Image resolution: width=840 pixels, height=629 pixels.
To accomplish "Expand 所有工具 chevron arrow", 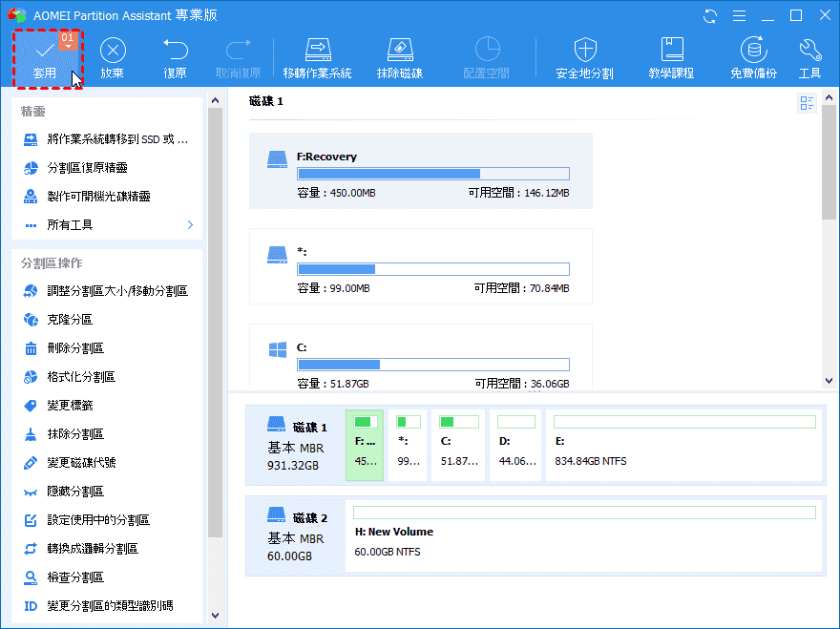I will pos(190,224).
